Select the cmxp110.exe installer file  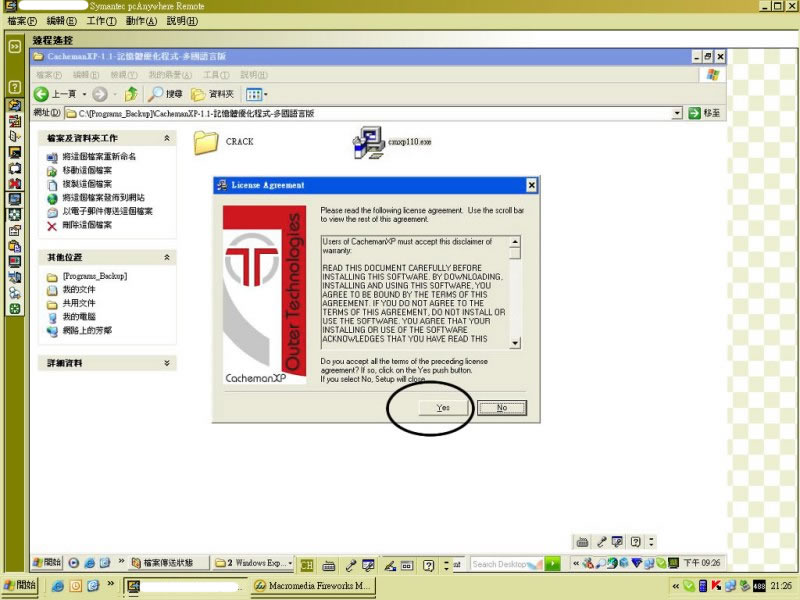point(392,142)
